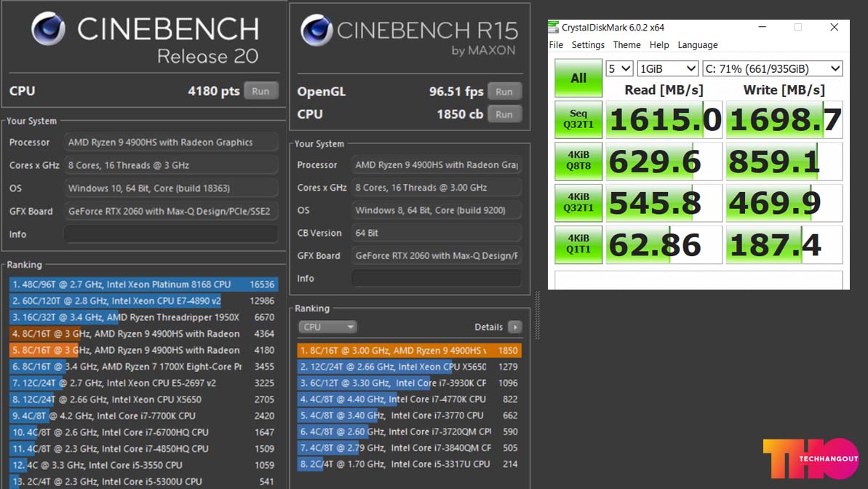Select the Ryzen 9 4900HS row scoring 4364
The image size is (868, 489).
tap(143, 334)
